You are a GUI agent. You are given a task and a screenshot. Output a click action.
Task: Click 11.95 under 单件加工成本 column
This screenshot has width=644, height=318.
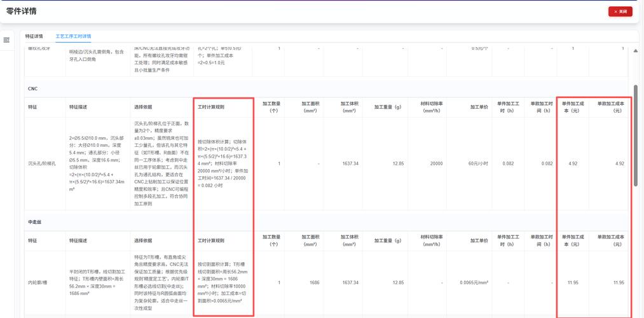coord(572,282)
